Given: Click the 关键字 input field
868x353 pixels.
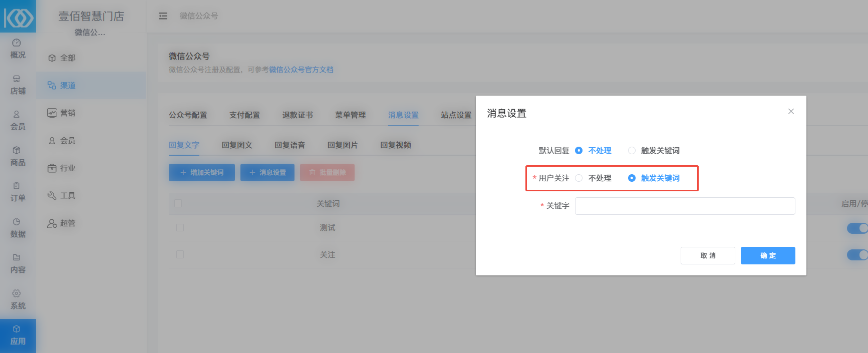Looking at the screenshot, I should tap(684, 206).
